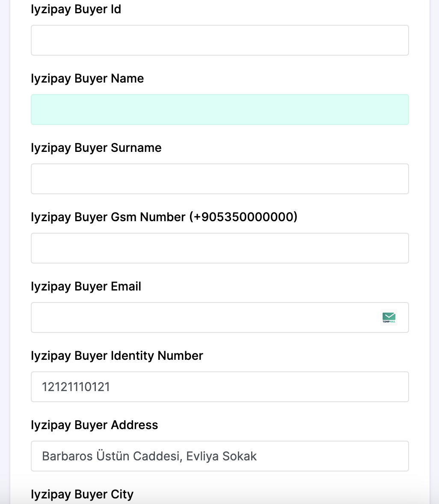Click the "Iyzipay Buyer Address" label
This screenshot has width=439, height=504.
[x=95, y=425]
